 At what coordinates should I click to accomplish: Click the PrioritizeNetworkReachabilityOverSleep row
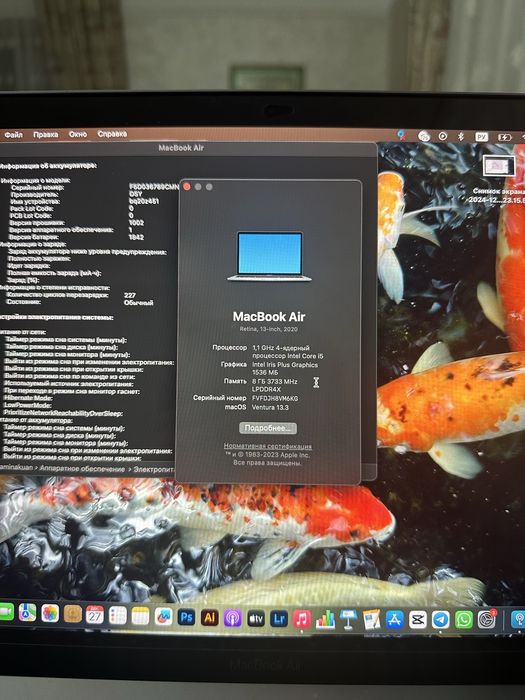coord(62,413)
